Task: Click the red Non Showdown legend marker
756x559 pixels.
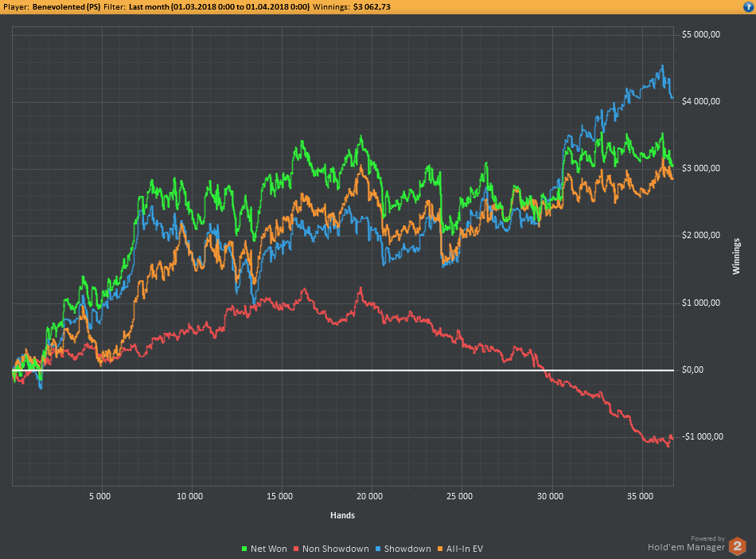Action: 296,549
